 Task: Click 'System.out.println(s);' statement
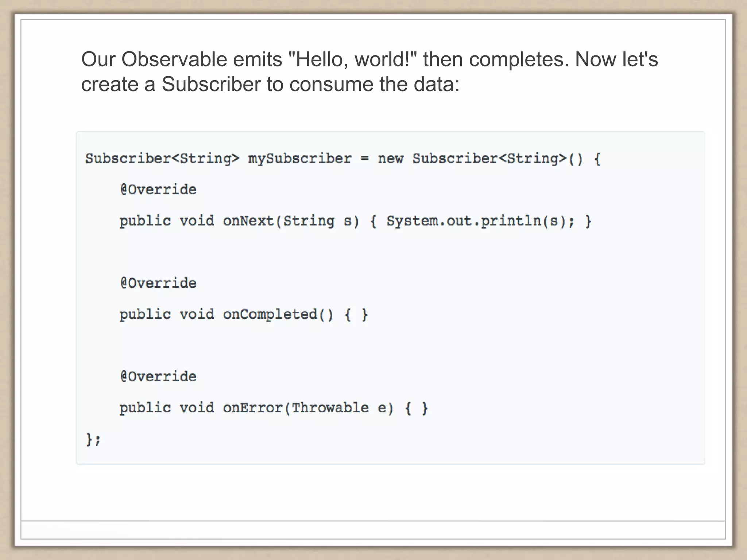tap(480, 221)
